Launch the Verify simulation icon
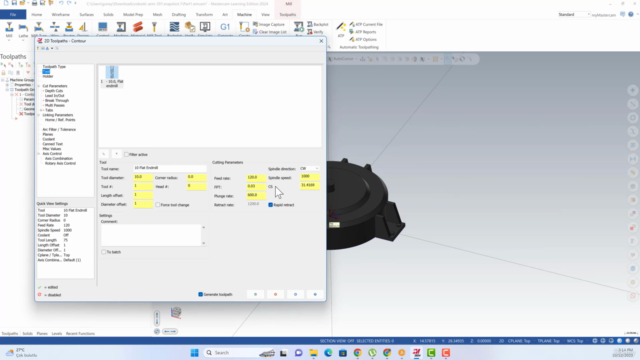The width and height of the screenshot is (640, 360). point(190,27)
